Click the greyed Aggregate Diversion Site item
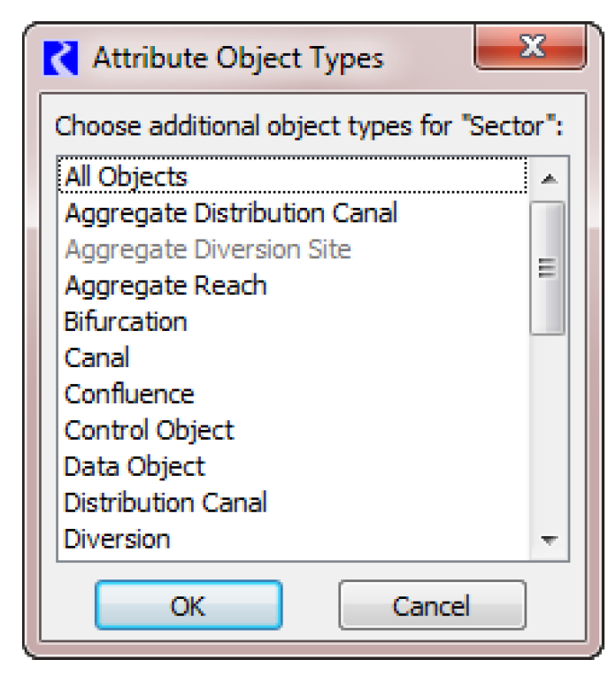 (x=208, y=249)
